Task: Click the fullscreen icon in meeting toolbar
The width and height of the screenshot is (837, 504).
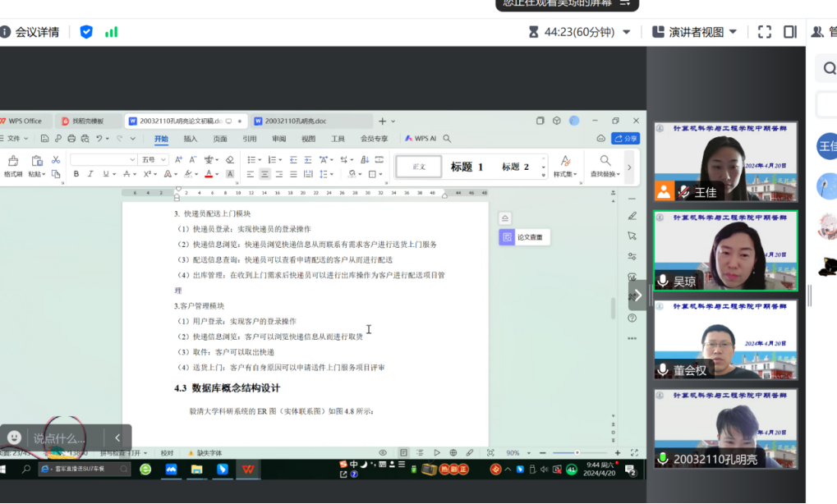Action: pyautogui.click(x=764, y=32)
